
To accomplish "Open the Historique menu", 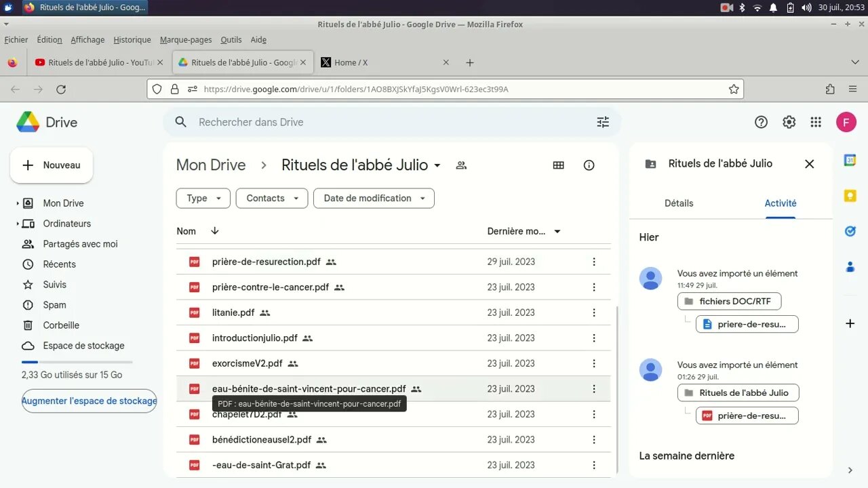I will click(x=132, y=40).
